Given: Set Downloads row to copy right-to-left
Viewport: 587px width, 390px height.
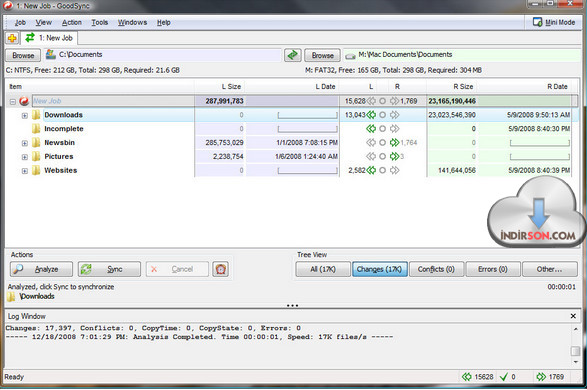Looking at the screenshot, I should [371, 115].
